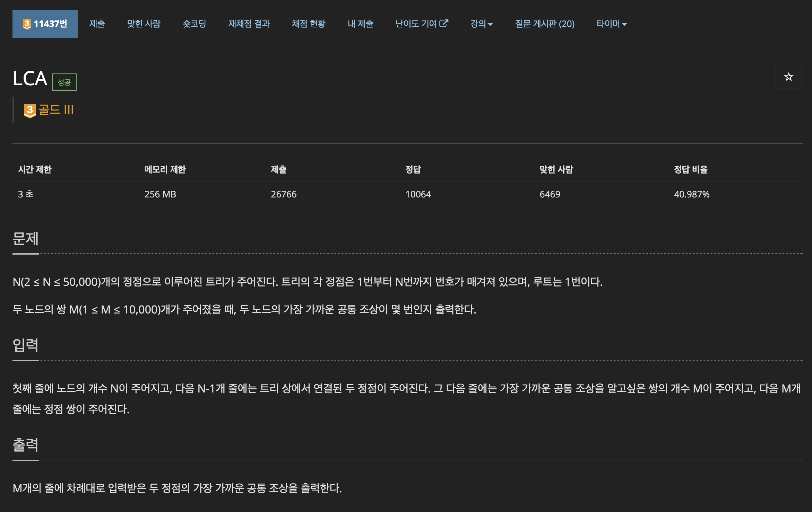Image resolution: width=812 pixels, height=512 pixels.
Task: Expand the 강의 dropdown menu
Action: pos(481,24)
